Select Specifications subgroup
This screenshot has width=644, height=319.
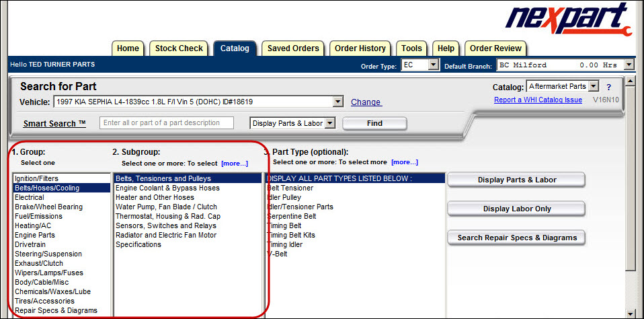click(x=188, y=244)
